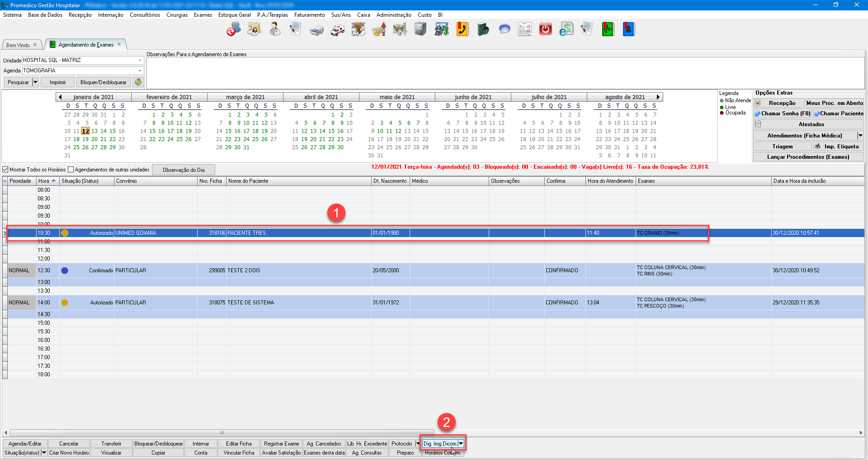
Task: Click the Lançar Procedimentos (Exames) button
Action: pyautogui.click(x=808, y=157)
